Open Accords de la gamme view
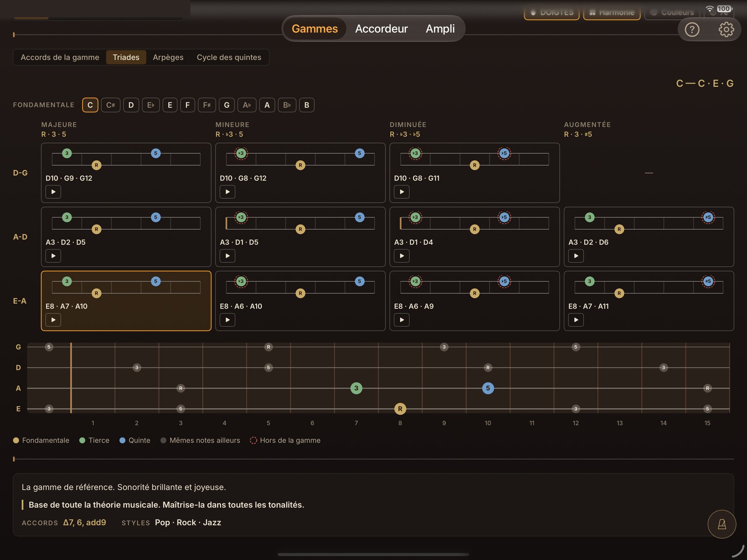This screenshot has height=560, width=747. (60, 57)
